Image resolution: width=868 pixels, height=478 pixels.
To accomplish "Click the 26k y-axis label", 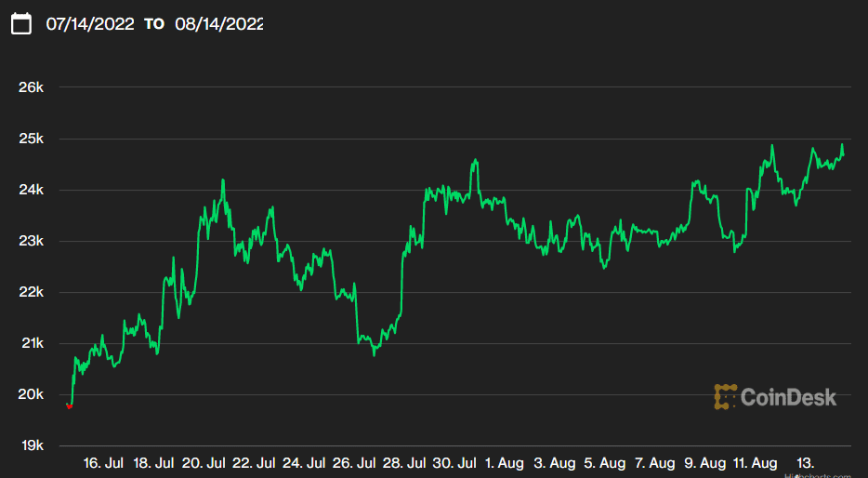I will [31, 87].
